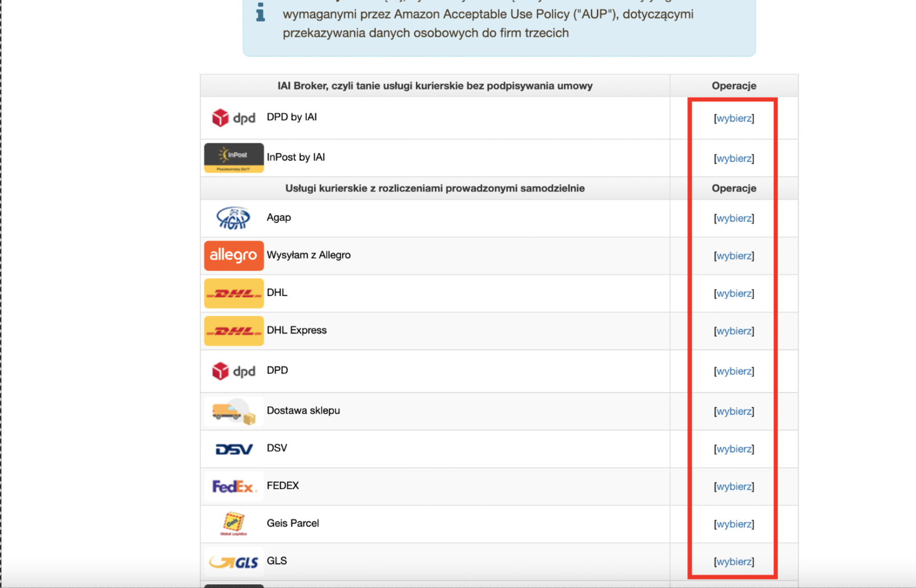Click the 'FEDEX' name text
This screenshot has width=916, height=588.
(x=282, y=486)
